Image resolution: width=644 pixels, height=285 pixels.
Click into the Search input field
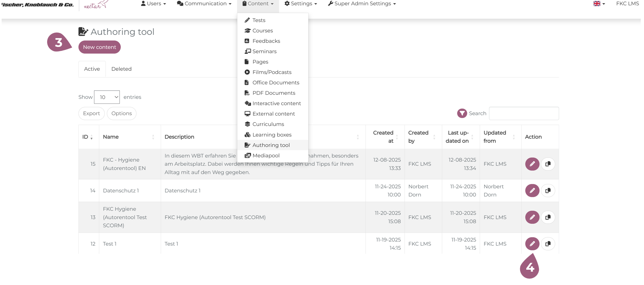point(524,113)
